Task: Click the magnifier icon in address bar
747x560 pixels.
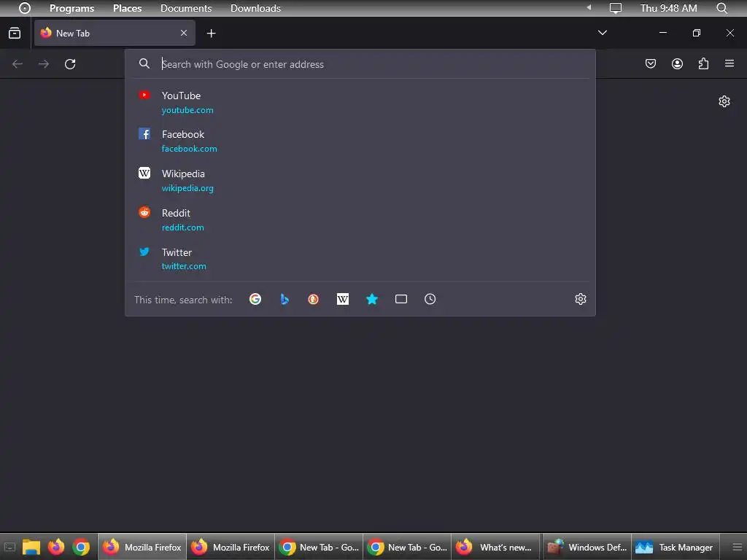Action: [x=144, y=64]
